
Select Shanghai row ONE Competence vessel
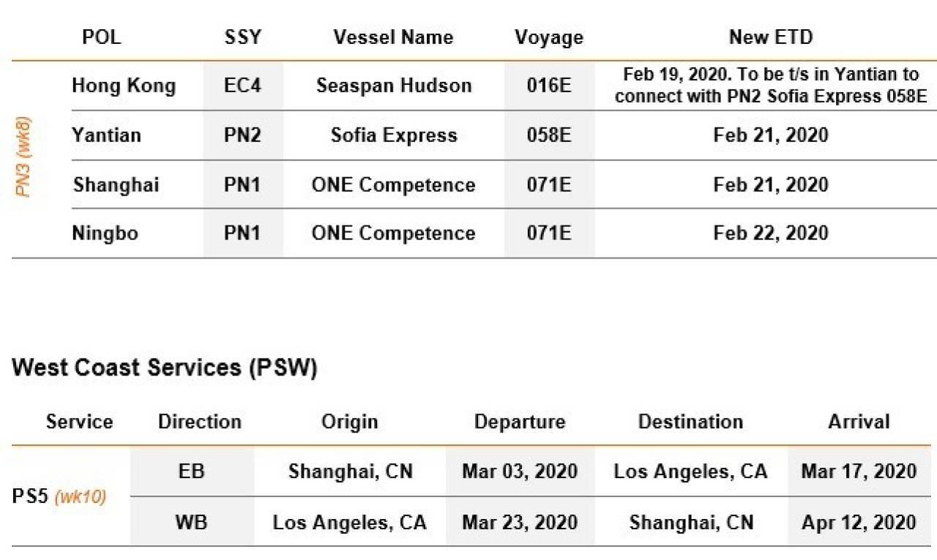(394, 184)
